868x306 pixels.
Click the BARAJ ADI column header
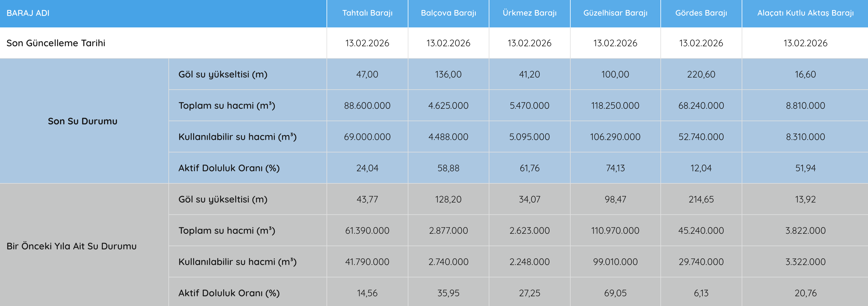point(28,13)
